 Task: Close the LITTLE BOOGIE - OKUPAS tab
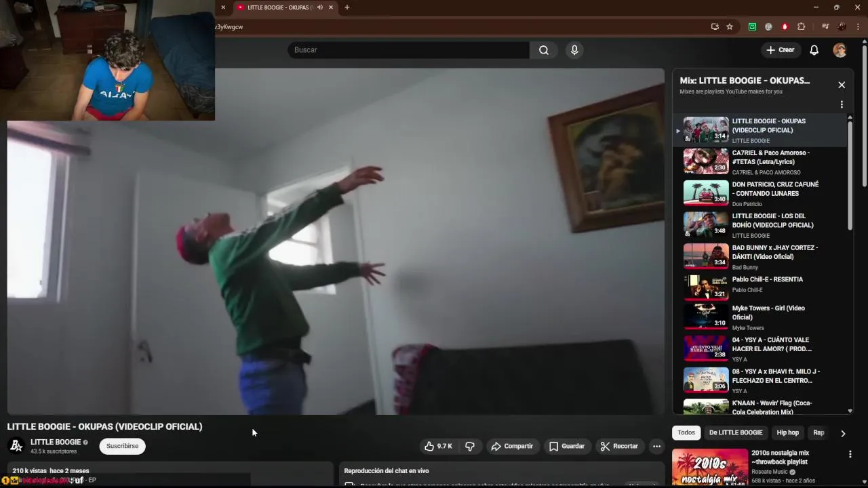(331, 7)
